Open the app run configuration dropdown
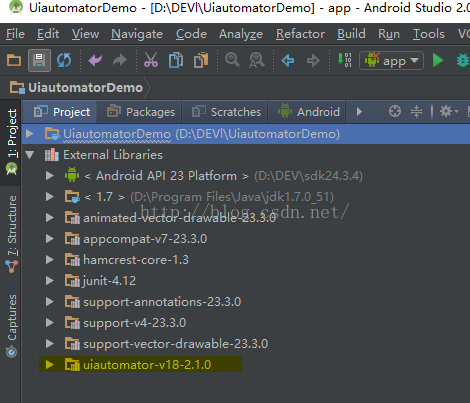 tap(391, 61)
